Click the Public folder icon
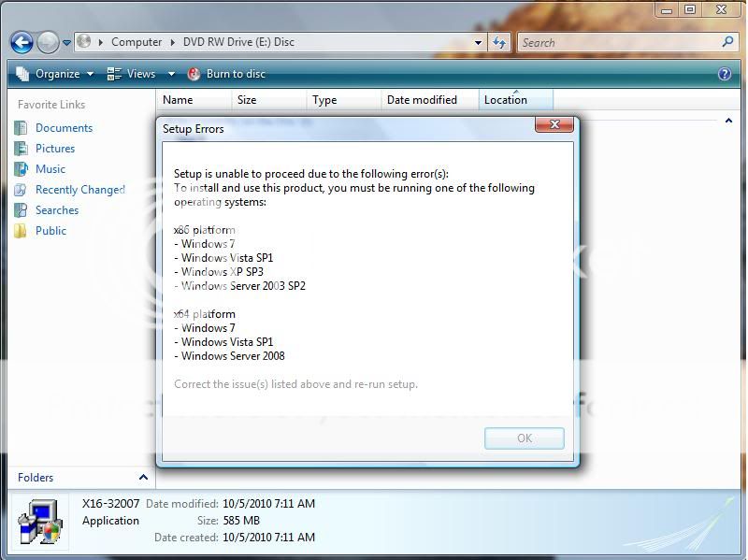Screen dimensions: 748x560 [21, 230]
